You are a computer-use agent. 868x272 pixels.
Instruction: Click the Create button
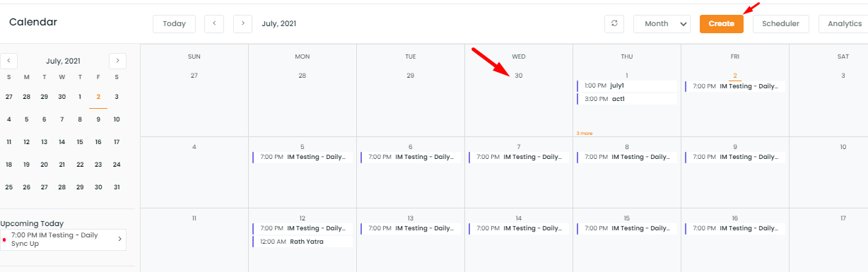(x=722, y=23)
